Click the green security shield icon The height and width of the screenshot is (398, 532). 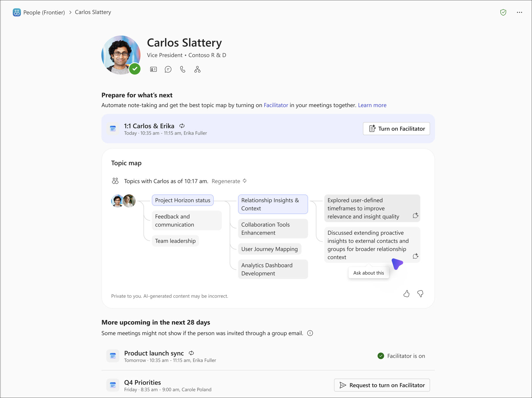(503, 12)
